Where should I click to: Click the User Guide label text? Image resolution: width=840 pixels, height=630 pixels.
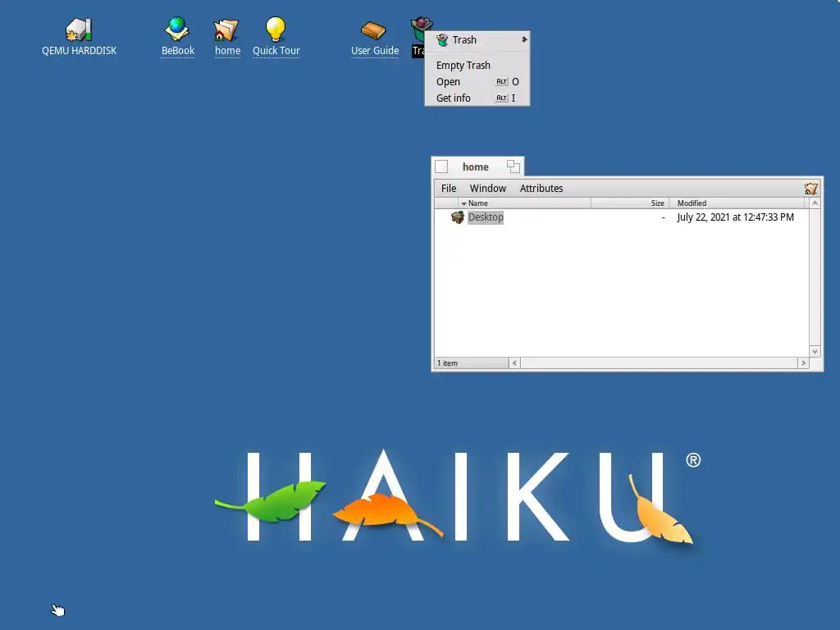click(x=375, y=50)
